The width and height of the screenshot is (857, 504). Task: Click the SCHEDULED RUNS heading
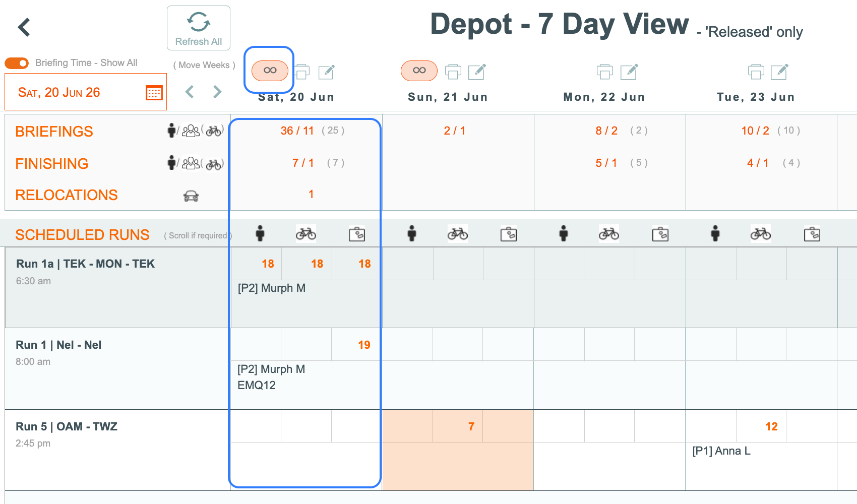pyautogui.click(x=82, y=235)
